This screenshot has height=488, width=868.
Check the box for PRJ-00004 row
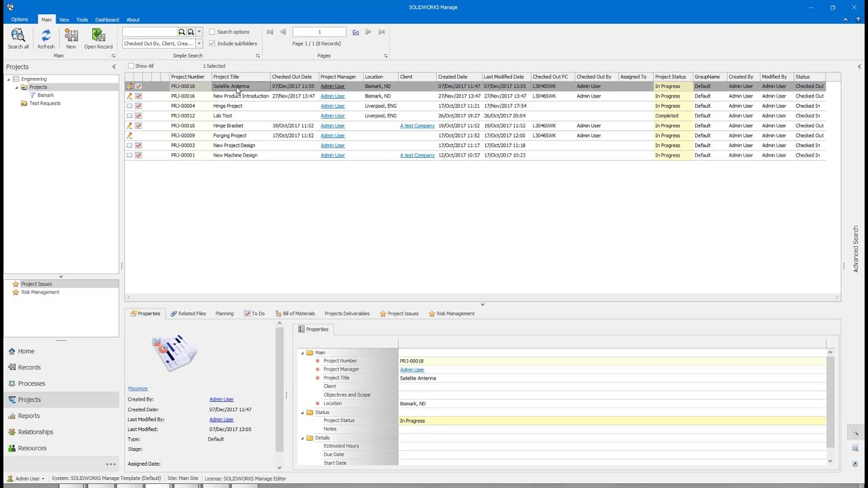(x=130, y=106)
